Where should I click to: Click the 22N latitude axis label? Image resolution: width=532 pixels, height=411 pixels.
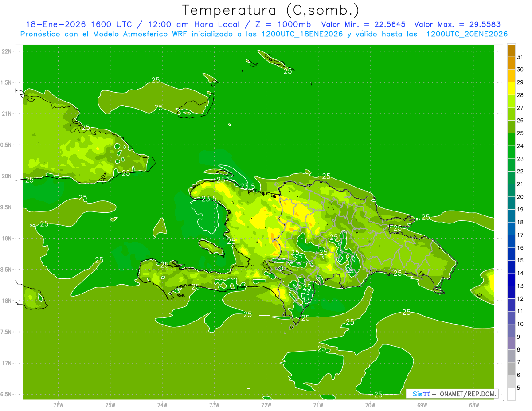pos(8,51)
